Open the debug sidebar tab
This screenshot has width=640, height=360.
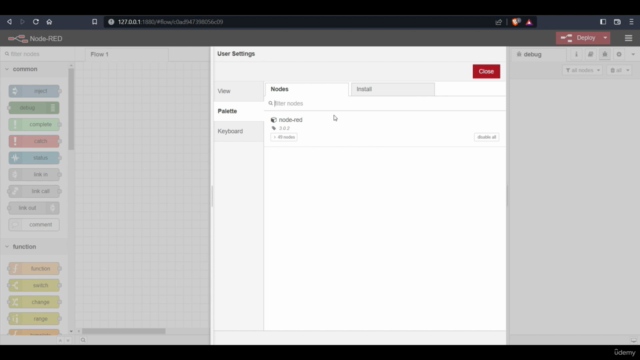539,54
